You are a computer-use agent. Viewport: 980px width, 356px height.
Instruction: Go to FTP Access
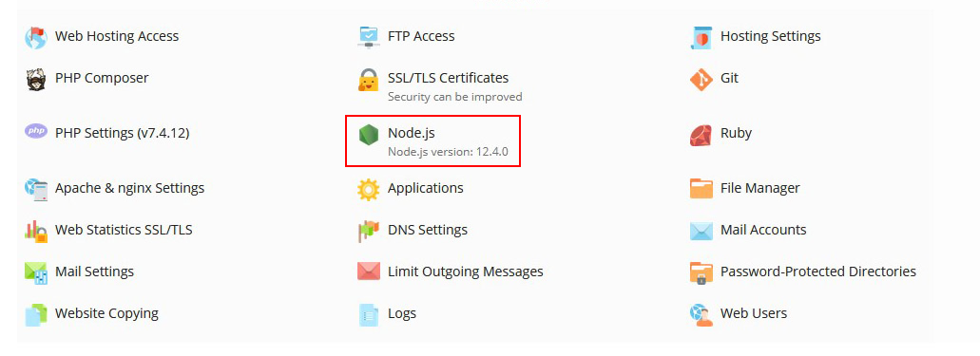(x=421, y=36)
